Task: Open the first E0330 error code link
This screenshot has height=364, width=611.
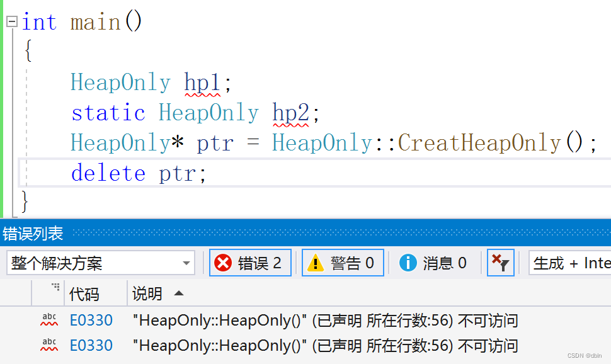Action: click(91, 321)
